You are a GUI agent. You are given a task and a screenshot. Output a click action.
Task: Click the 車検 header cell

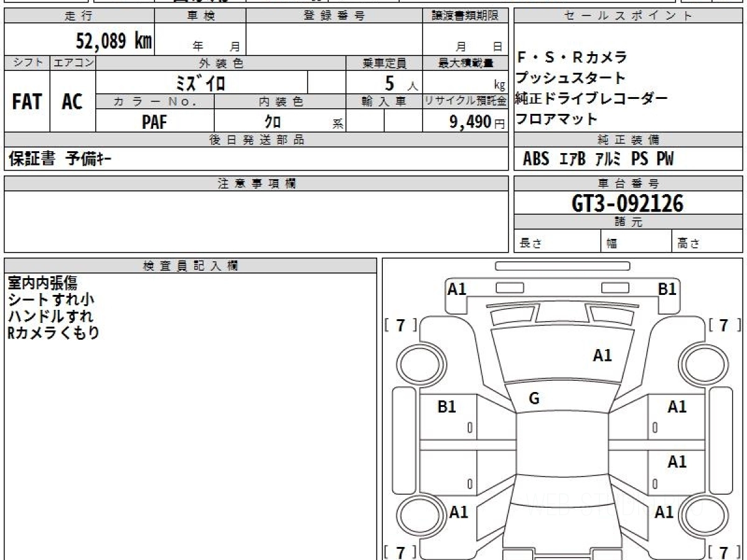200,16
